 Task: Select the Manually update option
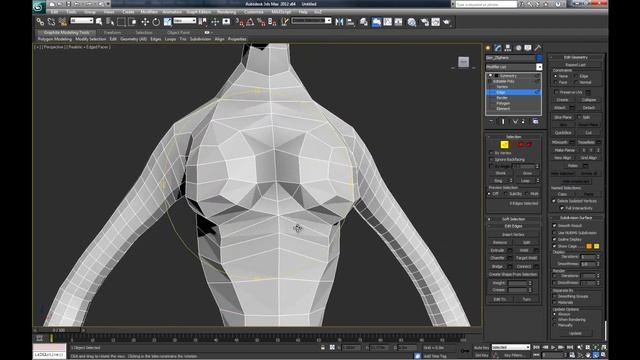tap(554, 325)
